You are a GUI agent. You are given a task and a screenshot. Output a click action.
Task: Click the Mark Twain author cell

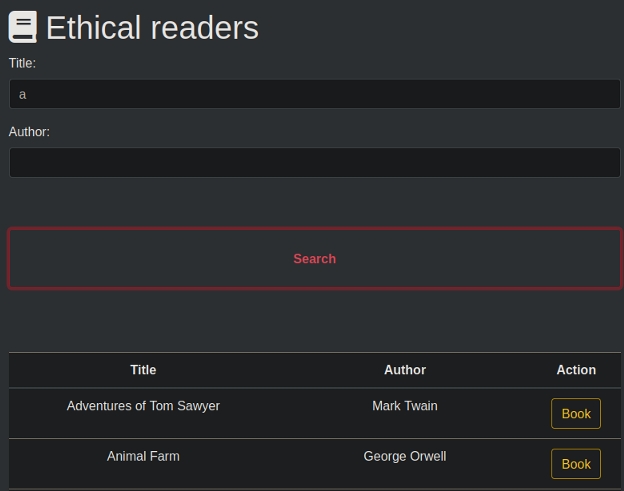coord(405,406)
